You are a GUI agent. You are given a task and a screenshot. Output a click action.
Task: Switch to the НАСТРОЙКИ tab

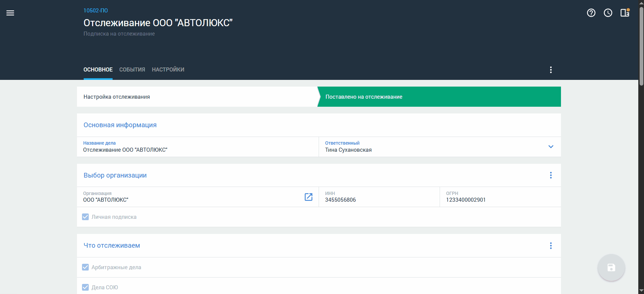168,70
